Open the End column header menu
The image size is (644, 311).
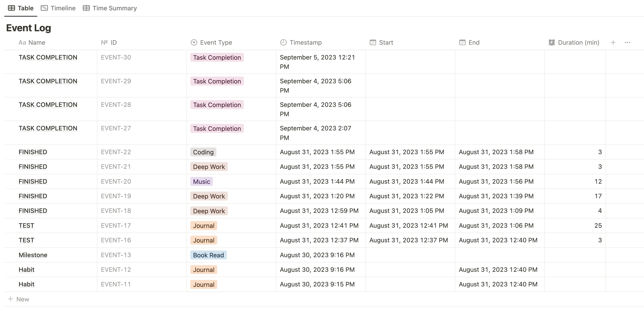click(x=500, y=42)
